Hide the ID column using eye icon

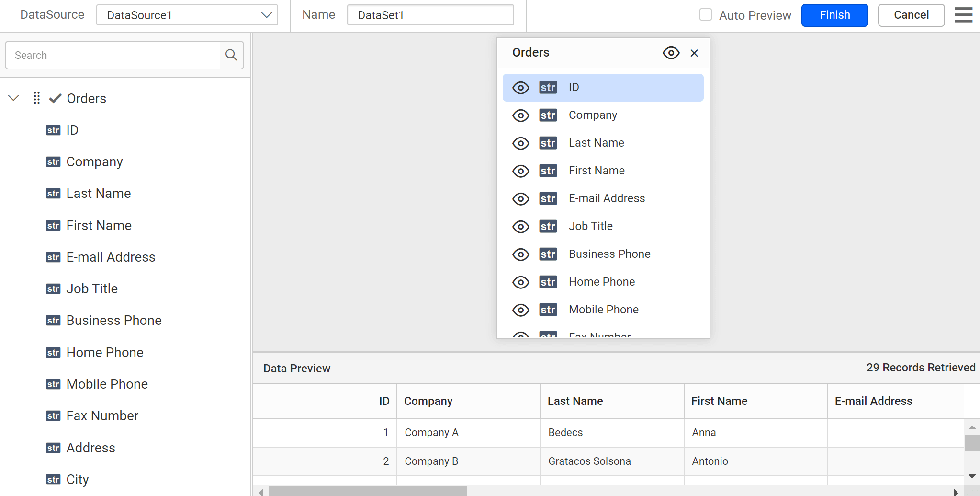[x=520, y=88]
